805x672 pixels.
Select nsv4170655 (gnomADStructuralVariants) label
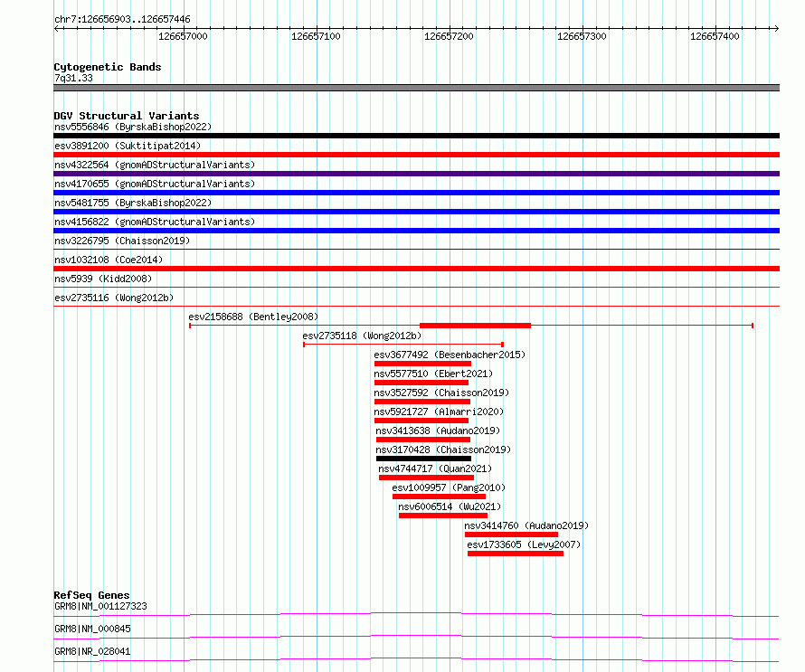click(x=155, y=184)
